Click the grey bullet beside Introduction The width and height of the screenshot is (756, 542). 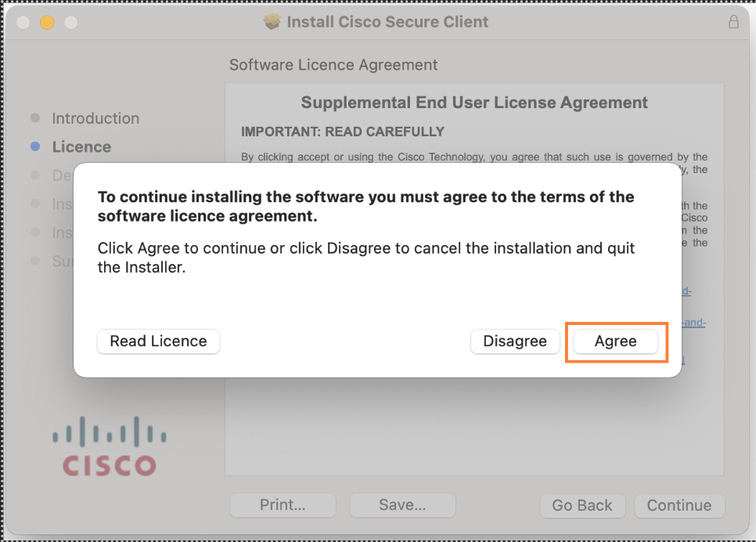(35, 117)
